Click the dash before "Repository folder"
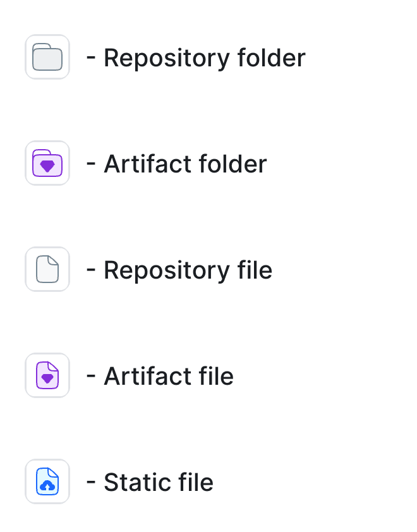The image size is (417, 532). pyautogui.click(x=92, y=58)
